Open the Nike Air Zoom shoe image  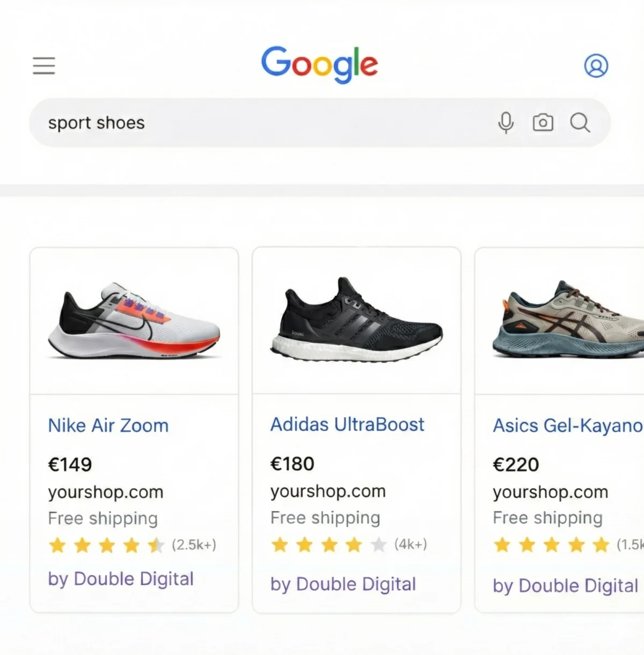(134, 321)
